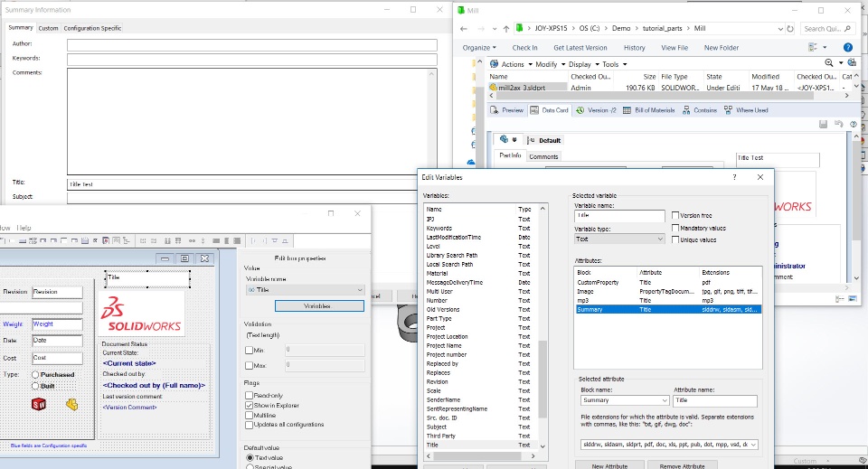Image resolution: width=868 pixels, height=469 pixels.
Task: Switch to the Custom tab
Action: (x=48, y=28)
